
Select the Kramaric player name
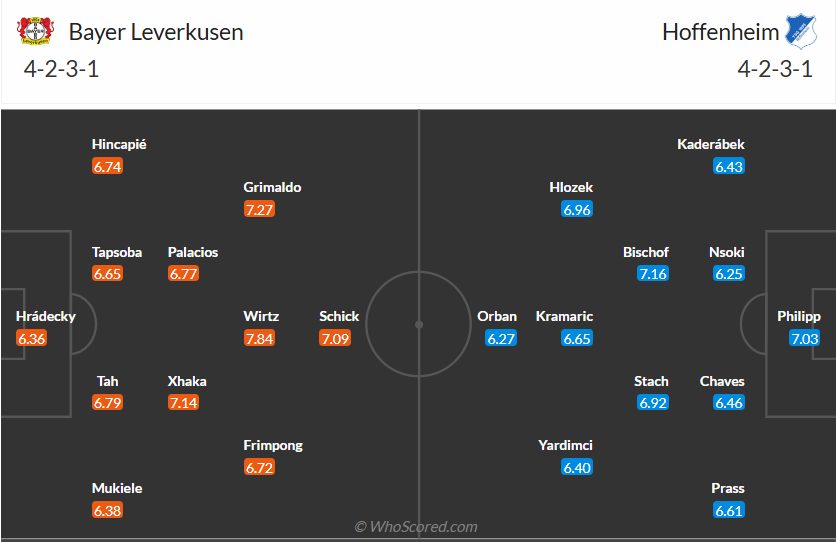[564, 316]
